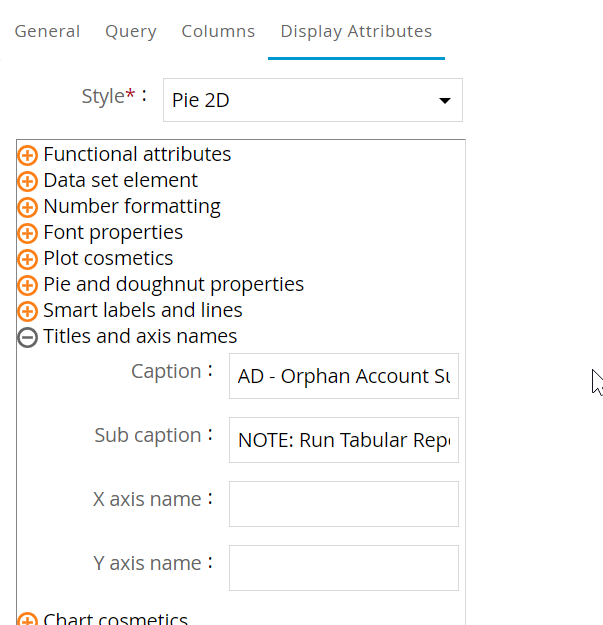
Task: Click the Caption text field
Action: (343, 376)
